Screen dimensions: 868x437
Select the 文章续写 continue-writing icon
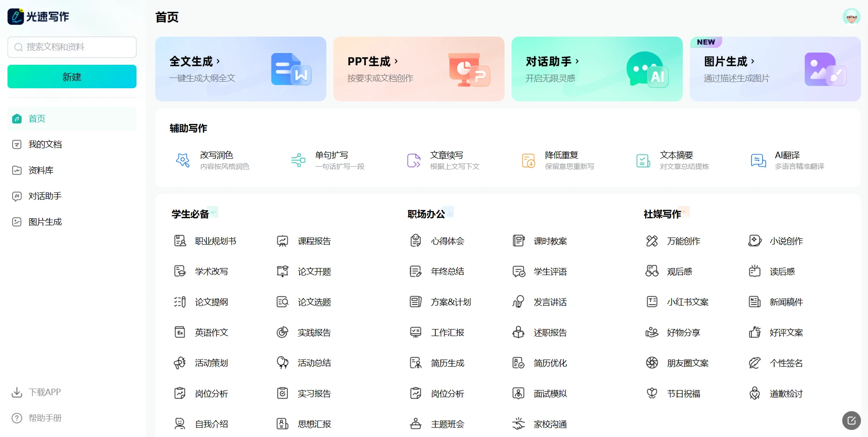tap(414, 161)
